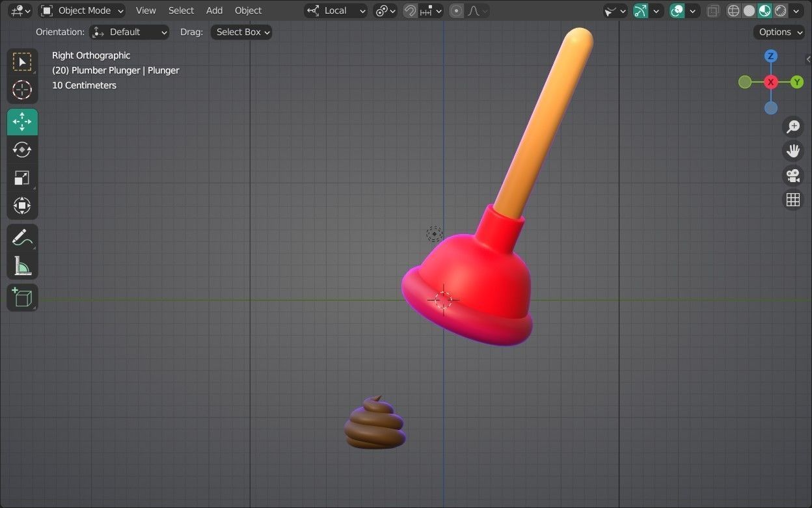The image size is (812, 508).
Task: Activate the Measure tool
Action: click(x=22, y=266)
